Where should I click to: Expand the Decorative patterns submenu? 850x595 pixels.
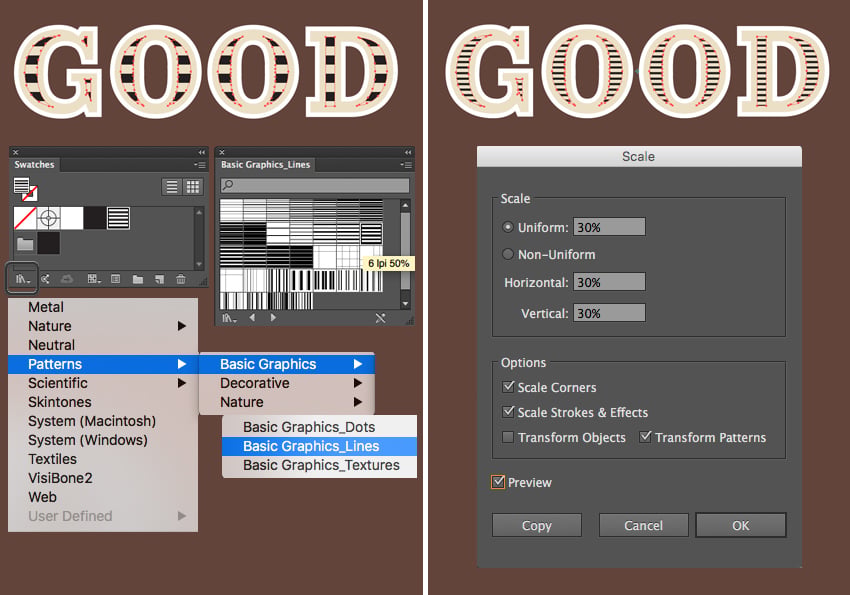point(287,383)
